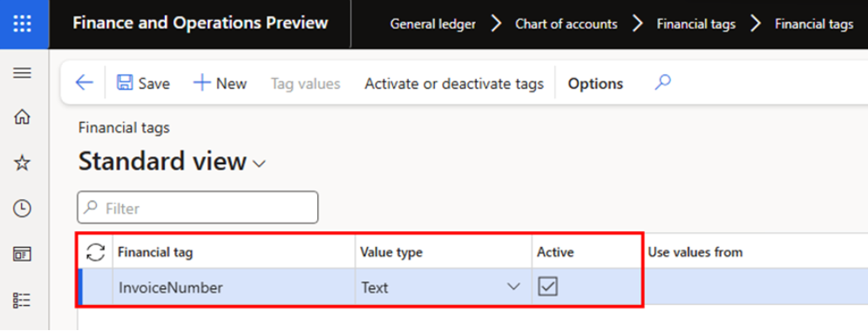
Task: Click the back arrow in action pane
Action: tap(84, 83)
